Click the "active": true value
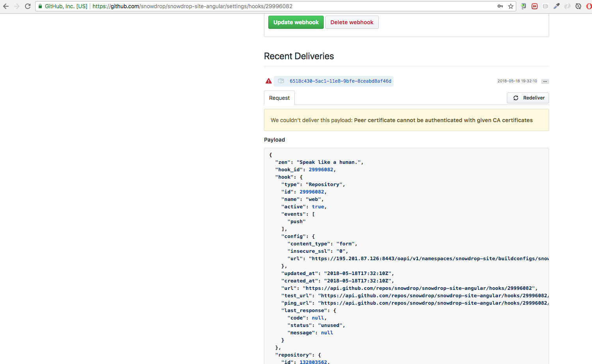Image resolution: width=592 pixels, height=364 pixels. 318,207
